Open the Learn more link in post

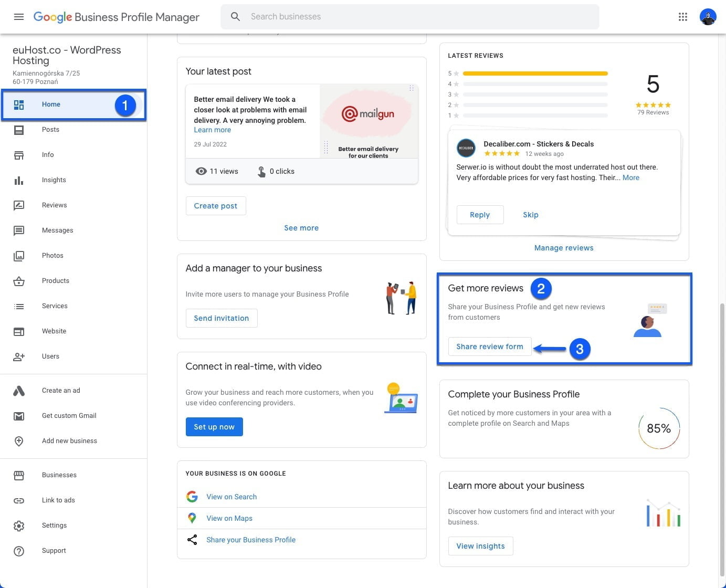pos(213,130)
